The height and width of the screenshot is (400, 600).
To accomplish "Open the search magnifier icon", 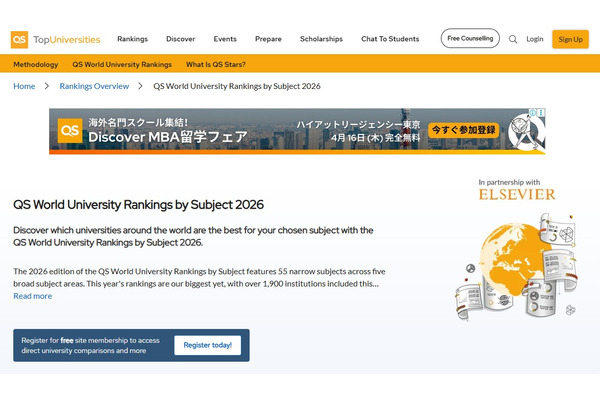I will pyautogui.click(x=513, y=39).
